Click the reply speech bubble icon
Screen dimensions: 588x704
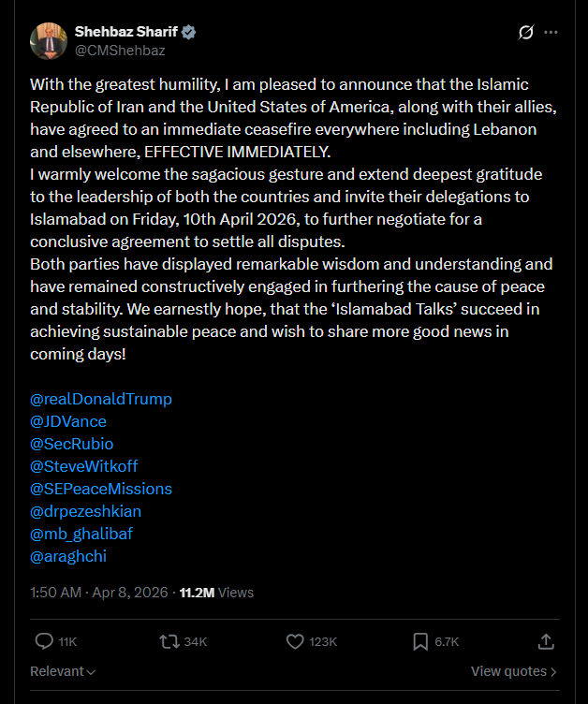click(x=43, y=641)
